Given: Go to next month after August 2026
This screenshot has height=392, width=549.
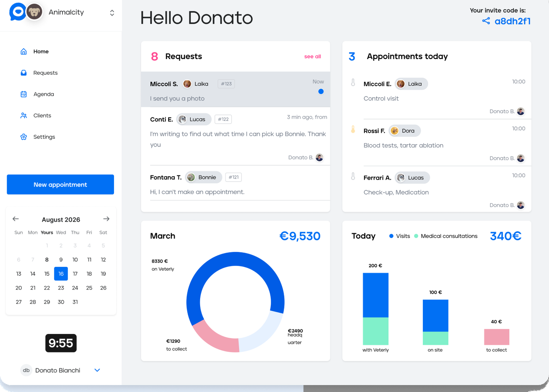Looking at the screenshot, I should (106, 219).
